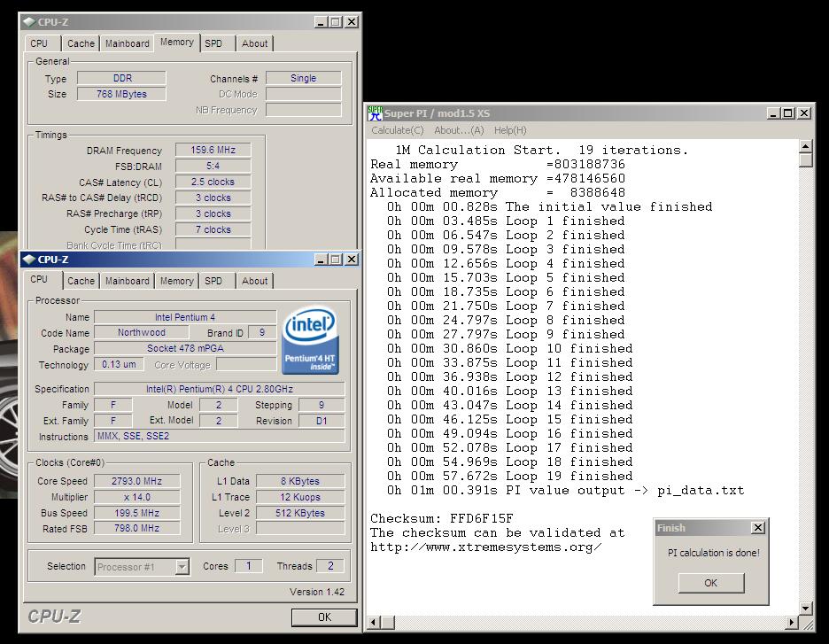Click the Core Speed 2793.0 MHz value
The height and width of the screenshot is (644, 829).
coord(137,481)
